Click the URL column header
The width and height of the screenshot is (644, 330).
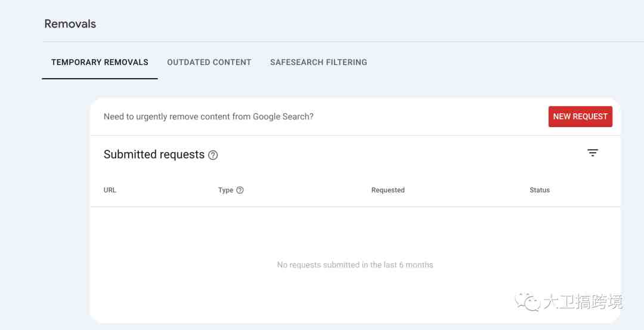pos(110,190)
